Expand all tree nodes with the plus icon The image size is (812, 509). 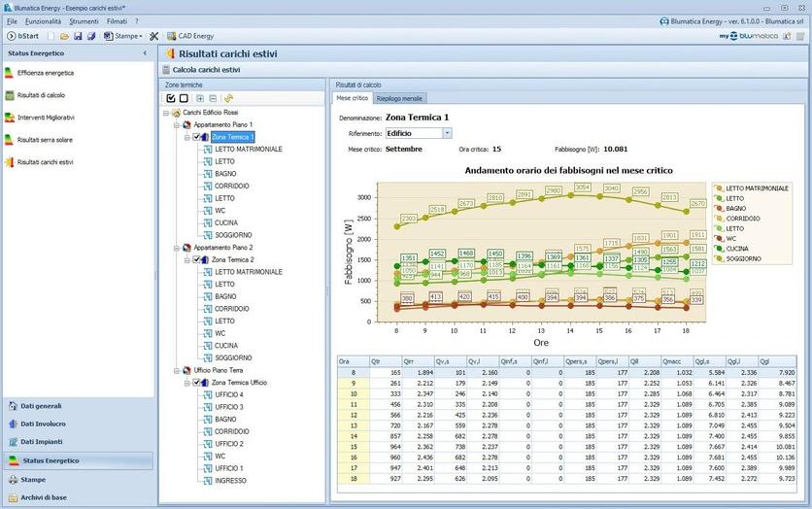click(200, 98)
